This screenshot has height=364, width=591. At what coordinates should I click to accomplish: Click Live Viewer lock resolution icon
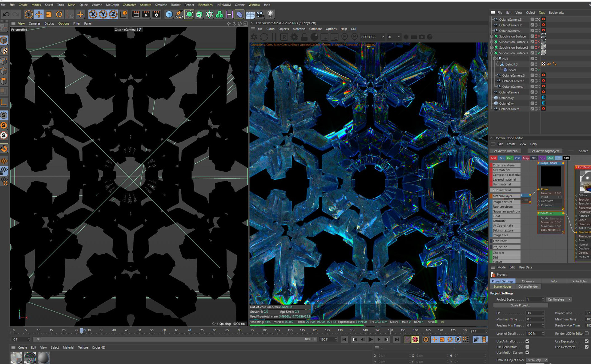tap(304, 37)
